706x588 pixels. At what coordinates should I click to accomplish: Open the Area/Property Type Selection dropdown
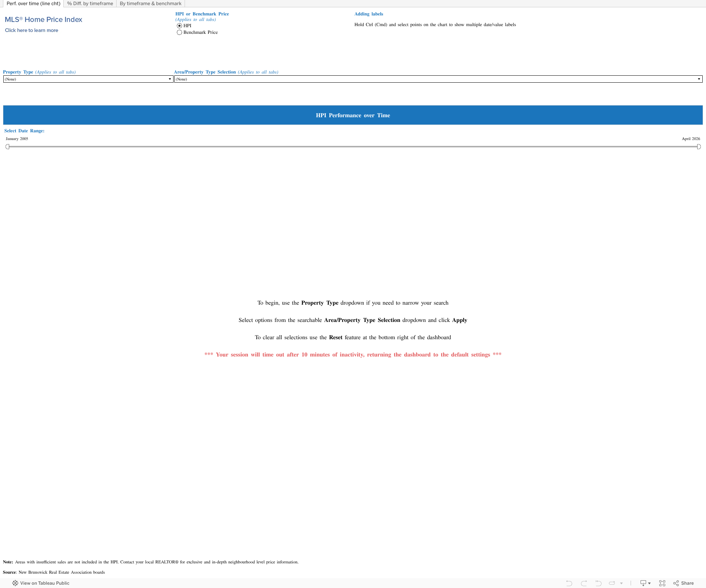click(438, 79)
